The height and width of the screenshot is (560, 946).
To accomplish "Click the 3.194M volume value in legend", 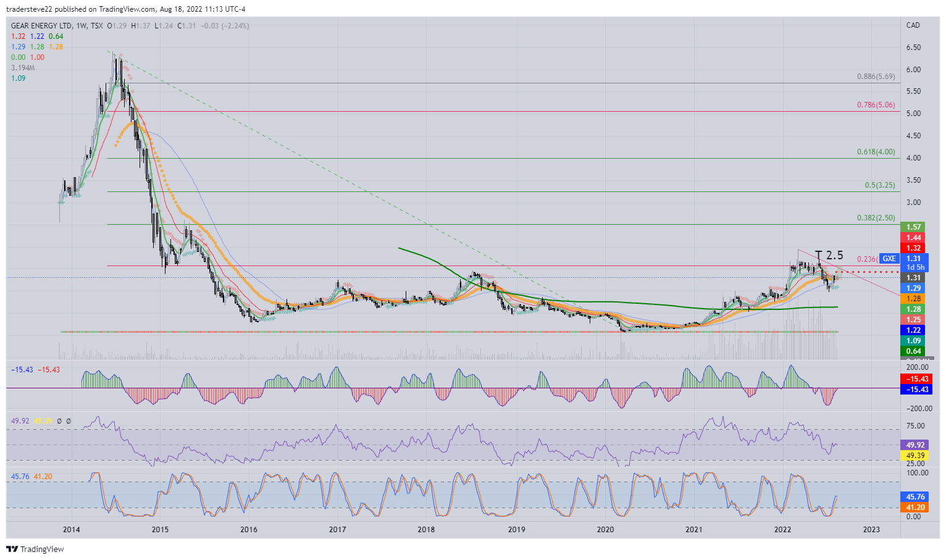I will coord(23,68).
